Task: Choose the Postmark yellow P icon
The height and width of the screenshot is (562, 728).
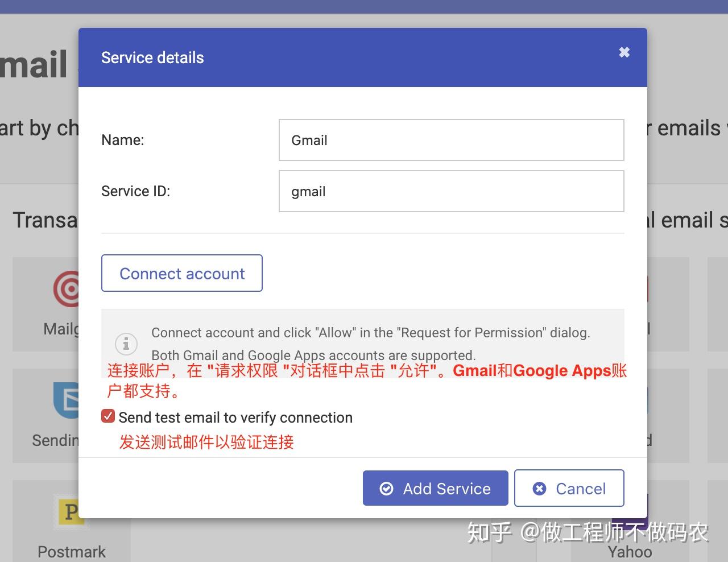Action: tap(71, 511)
